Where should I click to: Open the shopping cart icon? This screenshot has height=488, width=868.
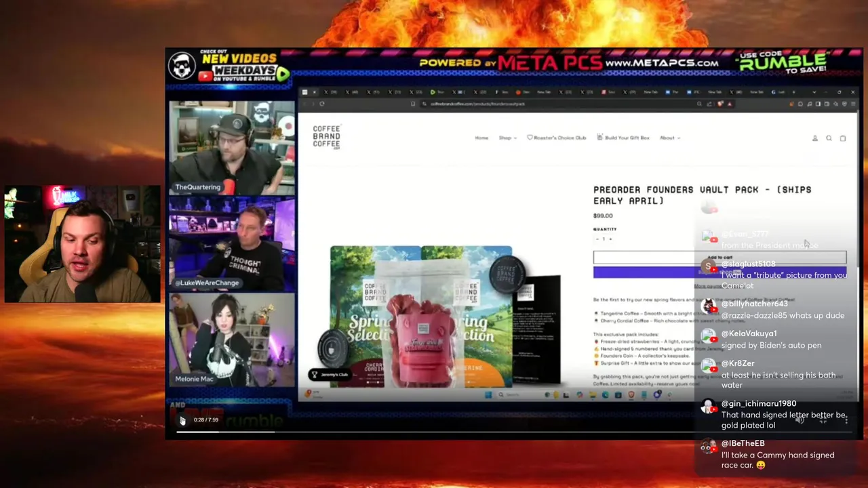[x=843, y=138]
